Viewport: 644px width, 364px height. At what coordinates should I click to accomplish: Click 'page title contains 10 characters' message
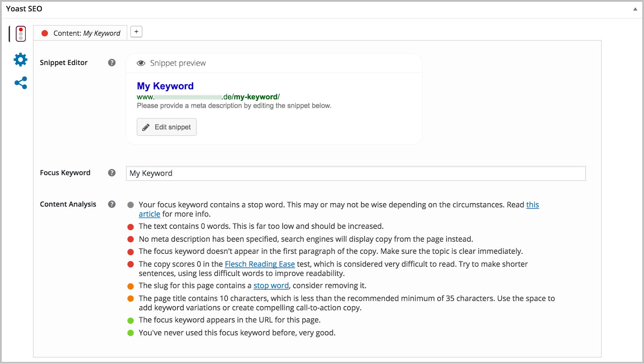point(347,303)
